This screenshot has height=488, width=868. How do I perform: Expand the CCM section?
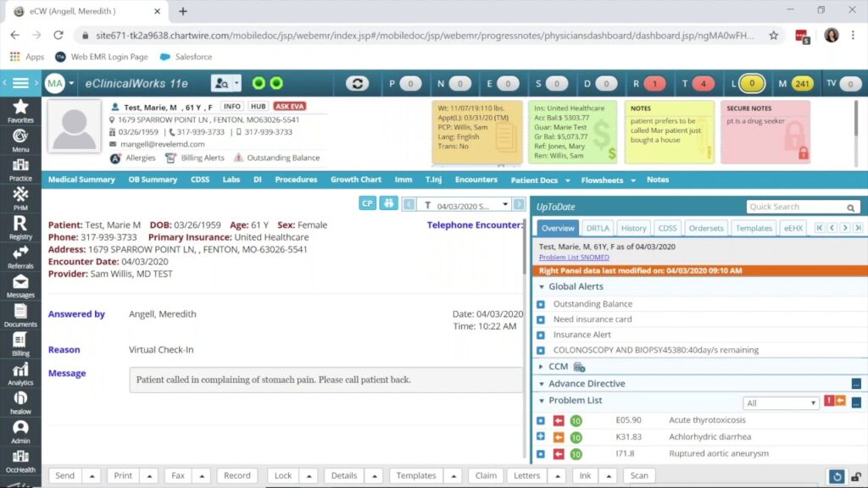click(542, 367)
